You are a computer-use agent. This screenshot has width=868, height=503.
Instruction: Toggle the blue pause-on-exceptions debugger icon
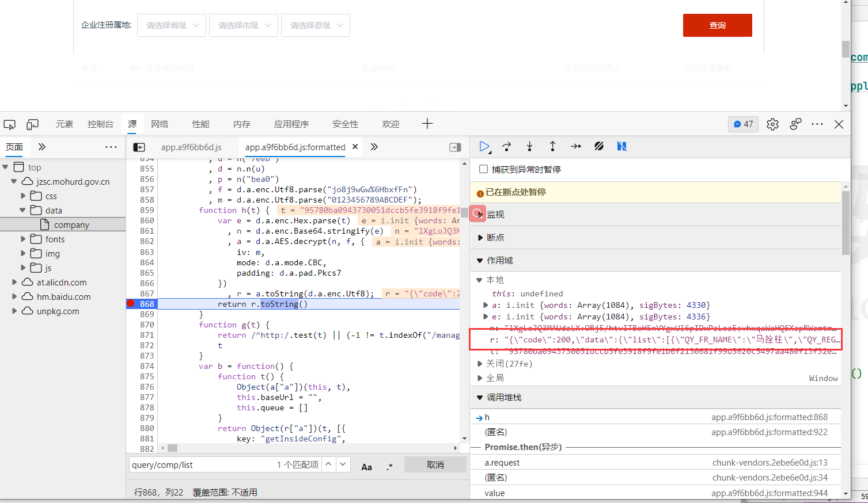click(621, 147)
